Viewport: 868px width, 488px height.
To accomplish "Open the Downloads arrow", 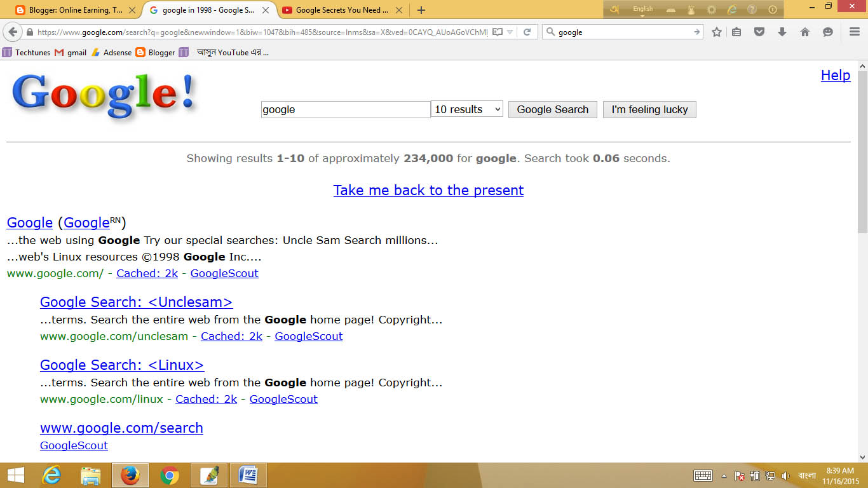I will [x=782, y=32].
